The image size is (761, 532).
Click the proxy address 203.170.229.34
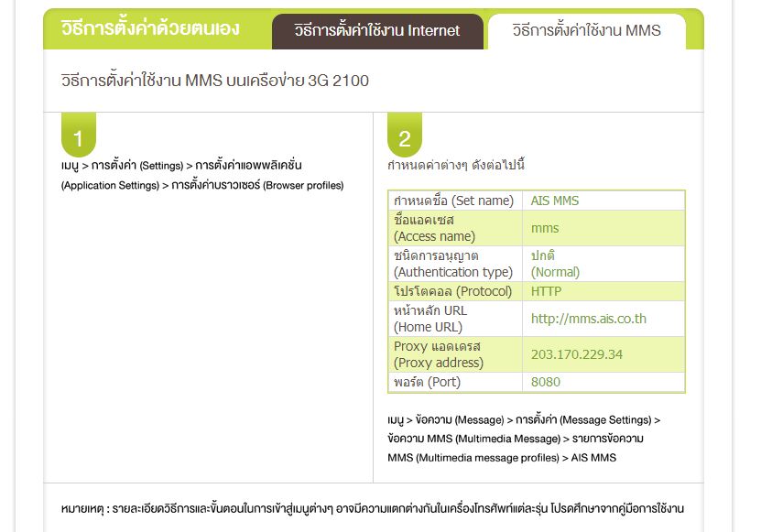(x=577, y=354)
